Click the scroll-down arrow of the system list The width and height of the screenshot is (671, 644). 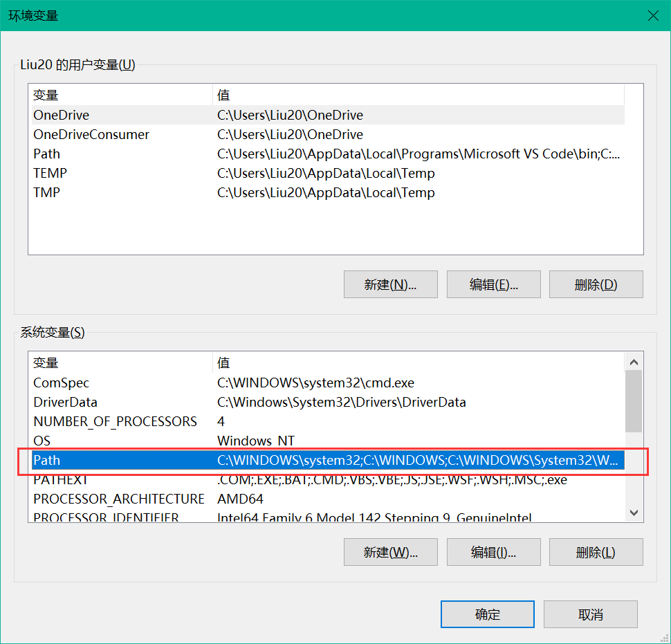(x=634, y=512)
